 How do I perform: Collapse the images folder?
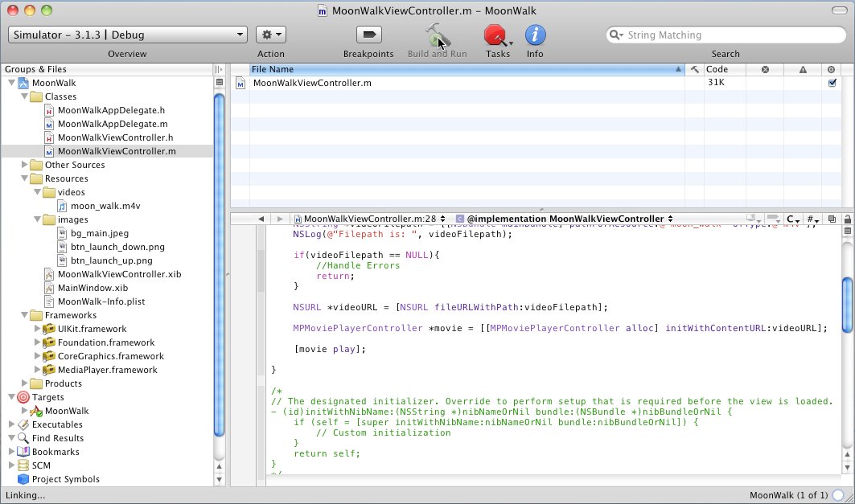point(37,219)
